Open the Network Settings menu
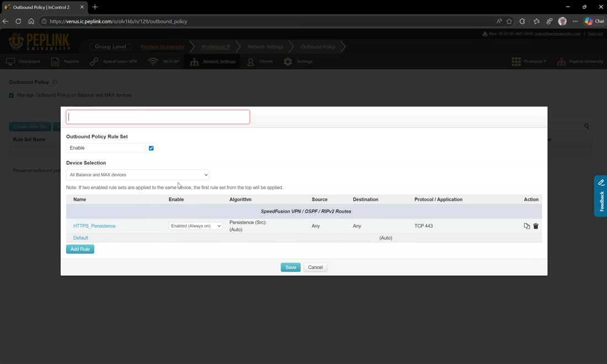The image size is (607, 364). 213,62
